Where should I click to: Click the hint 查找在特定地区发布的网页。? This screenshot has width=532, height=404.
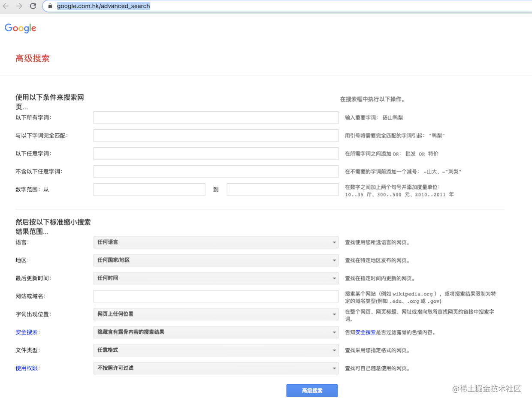pos(378,260)
